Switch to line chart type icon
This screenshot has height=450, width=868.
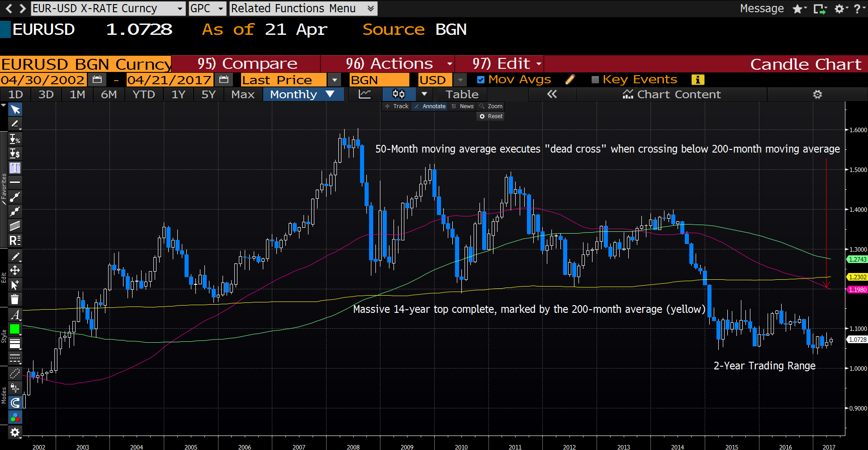point(365,94)
